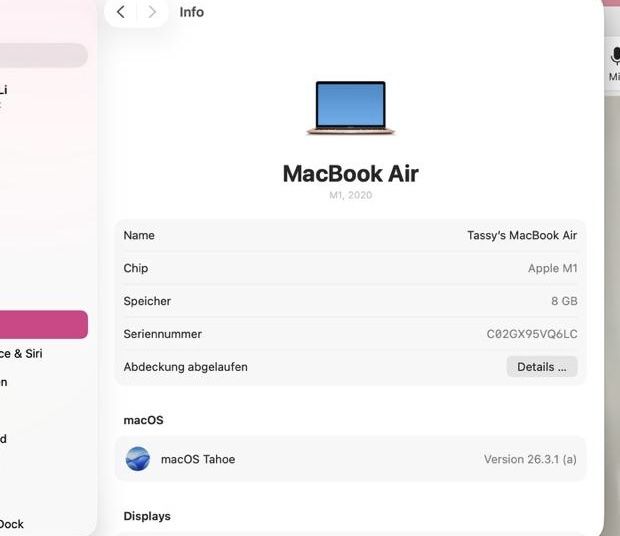This screenshot has height=536, width=620.
Task: Click the 'Chip' label
Action: [136, 268]
